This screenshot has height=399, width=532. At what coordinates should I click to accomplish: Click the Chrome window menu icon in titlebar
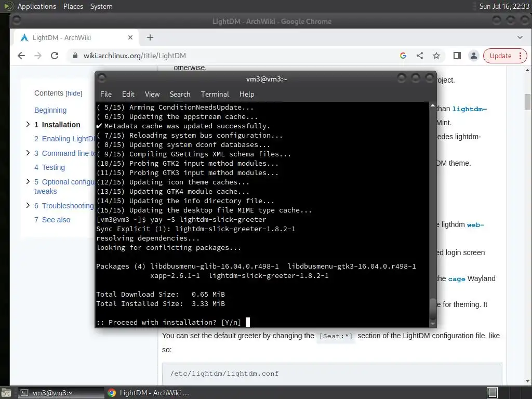tap(17, 20)
